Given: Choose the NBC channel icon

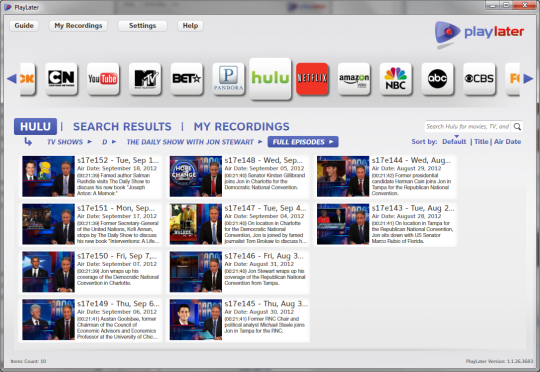Looking at the screenshot, I should (x=396, y=79).
